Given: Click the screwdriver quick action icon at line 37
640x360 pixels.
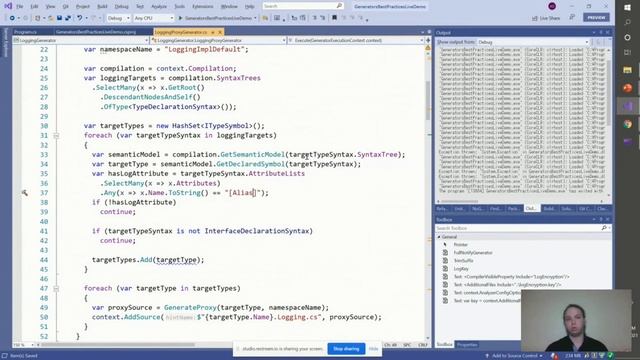Looking at the screenshot, I should pos(24,193).
